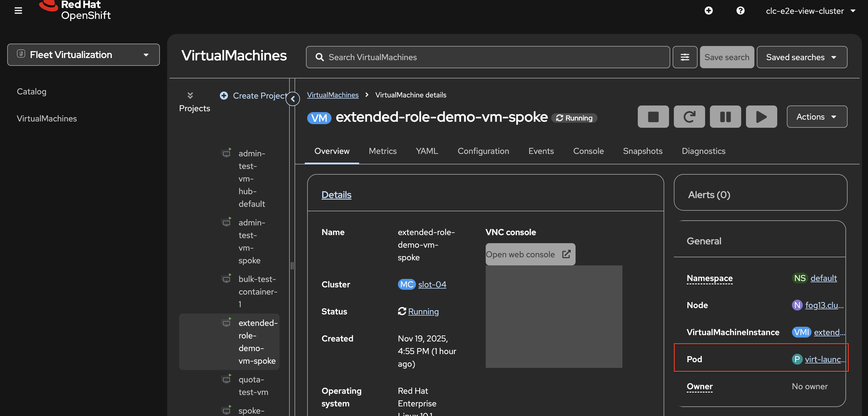Screen dimensions: 868x416
Task: Switch to the YAML tab
Action: (426, 151)
